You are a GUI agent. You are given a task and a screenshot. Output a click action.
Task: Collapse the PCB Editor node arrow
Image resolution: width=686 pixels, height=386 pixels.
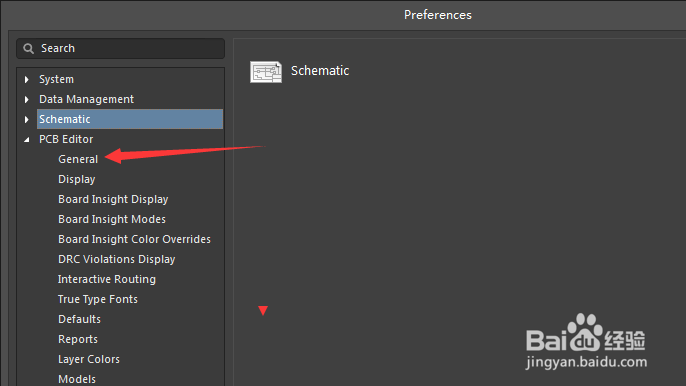pos(27,140)
